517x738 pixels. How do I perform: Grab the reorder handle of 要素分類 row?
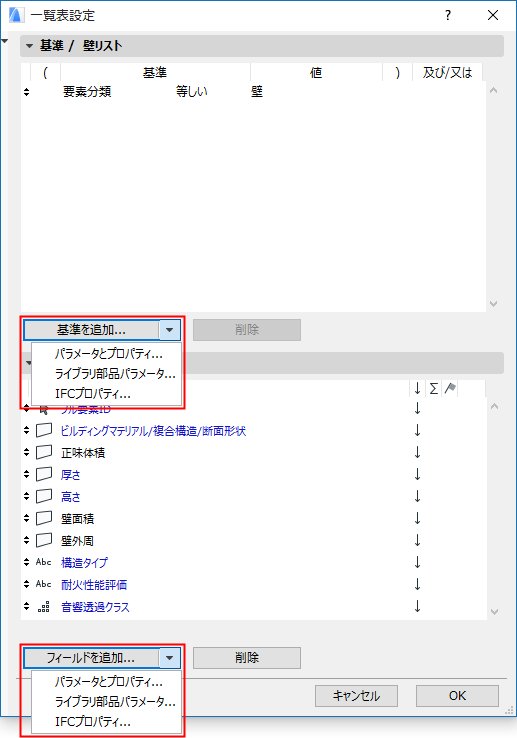pos(26,92)
